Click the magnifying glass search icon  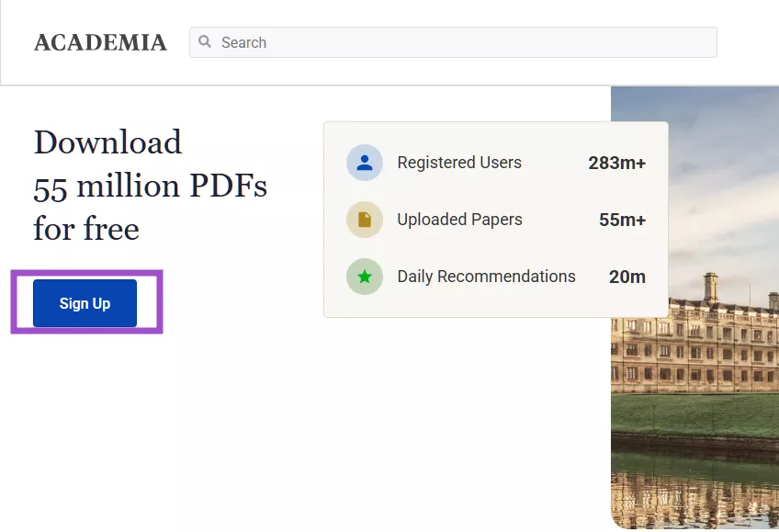(205, 42)
